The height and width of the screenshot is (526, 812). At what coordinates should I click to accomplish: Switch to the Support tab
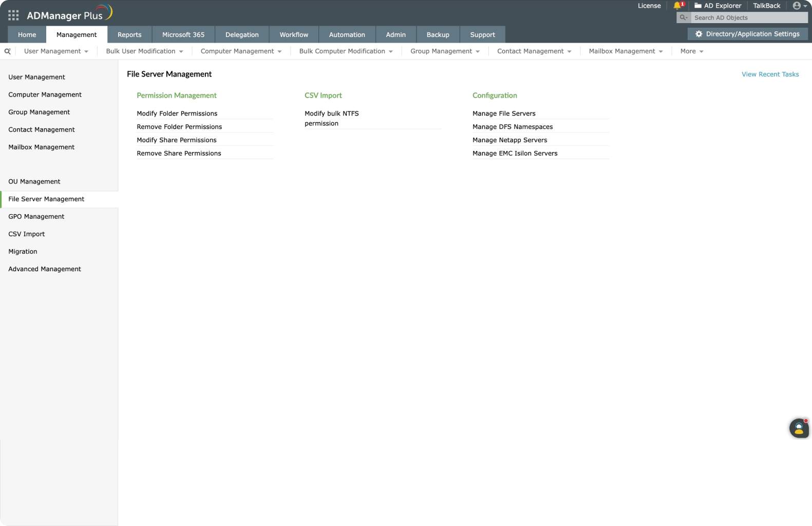point(483,34)
